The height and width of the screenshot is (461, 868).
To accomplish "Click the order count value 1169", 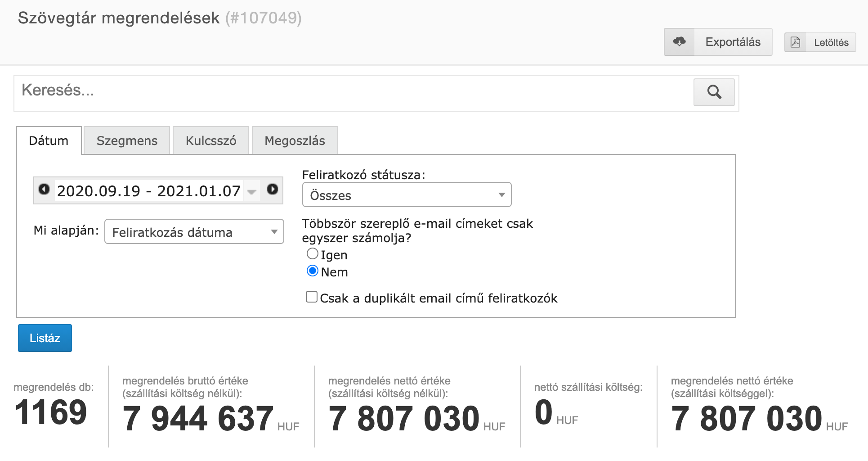I will click(x=51, y=412).
